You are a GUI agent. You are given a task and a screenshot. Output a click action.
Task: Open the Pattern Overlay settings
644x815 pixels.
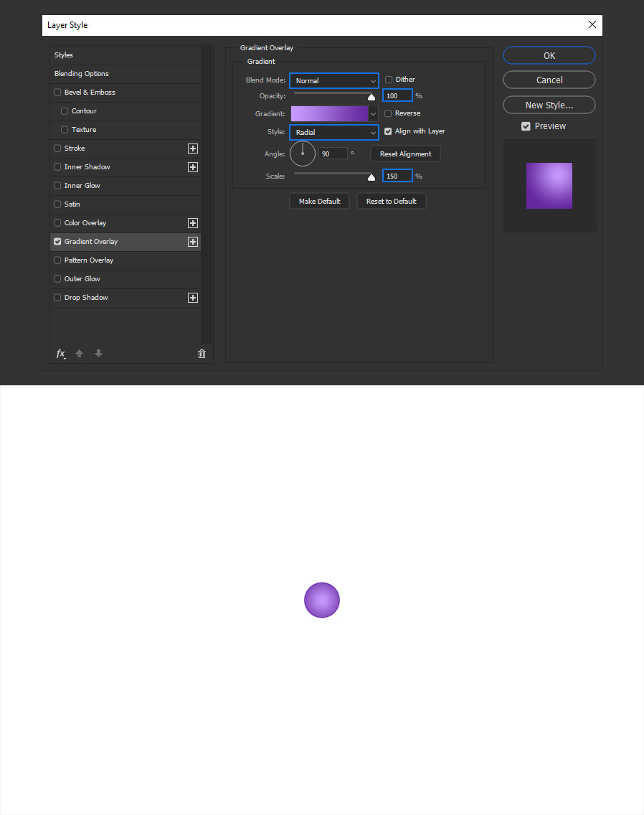pyautogui.click(x=89, y=260)
